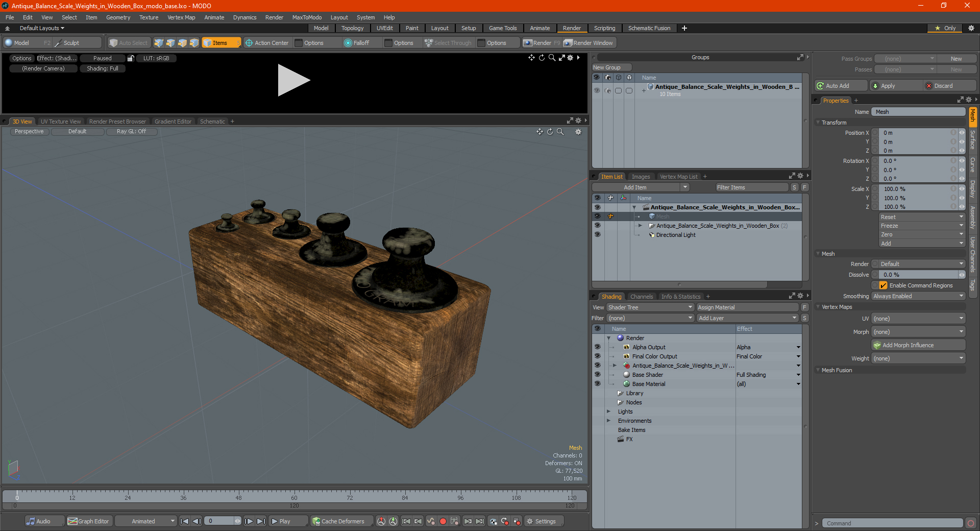Open the Animated key mode dropdown
The image size is (980, 531).
[145, 521]
